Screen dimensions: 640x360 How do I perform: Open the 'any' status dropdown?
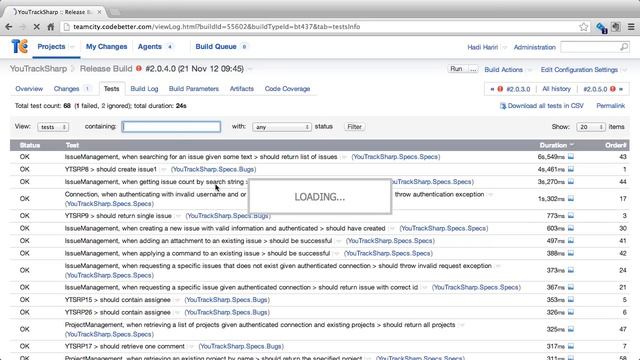282,127
